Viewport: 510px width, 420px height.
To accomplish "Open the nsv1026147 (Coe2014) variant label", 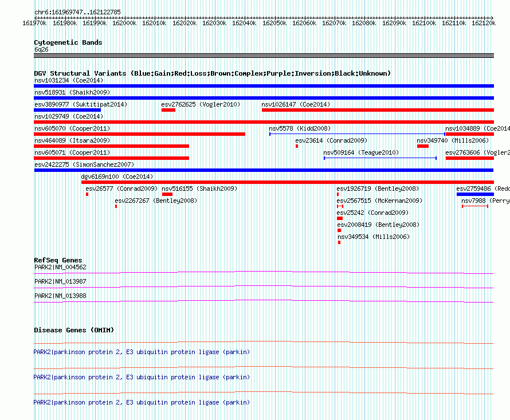I will tap(296, 104).
